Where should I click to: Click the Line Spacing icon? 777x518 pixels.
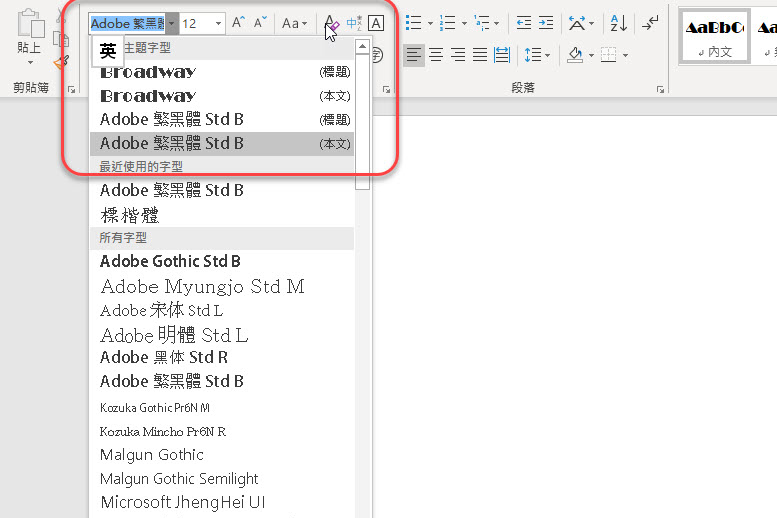coord(533,55)
